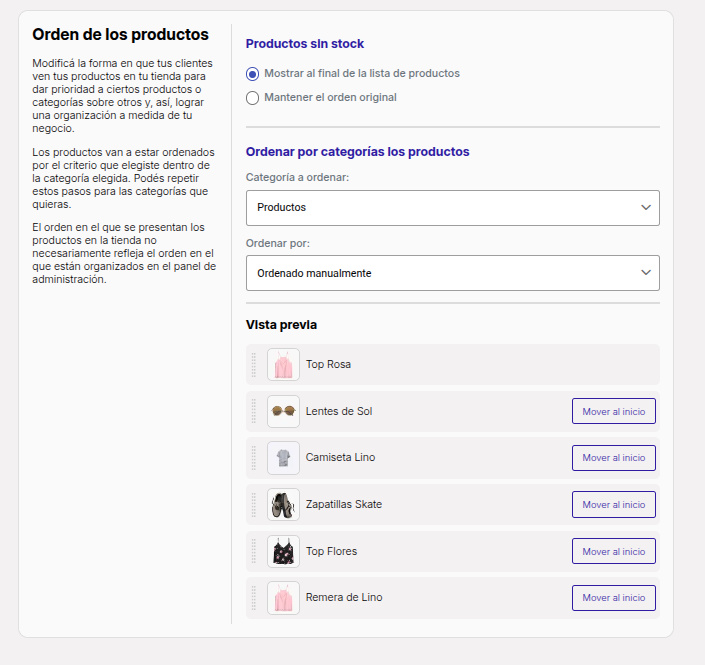Click the Lentes de Sol sunglasses thumbnail
The height and width of the screenshot is (665, 705).
(283, 411)
